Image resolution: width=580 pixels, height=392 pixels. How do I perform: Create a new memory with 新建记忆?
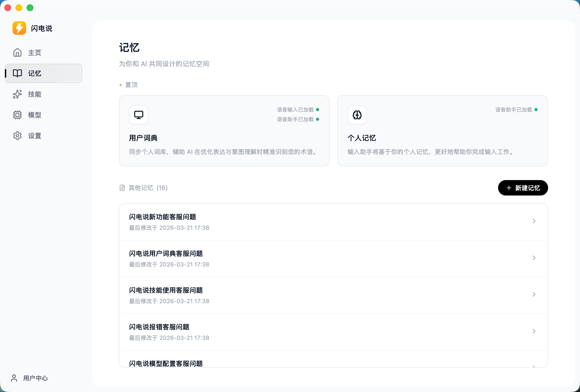coord(523,188)
